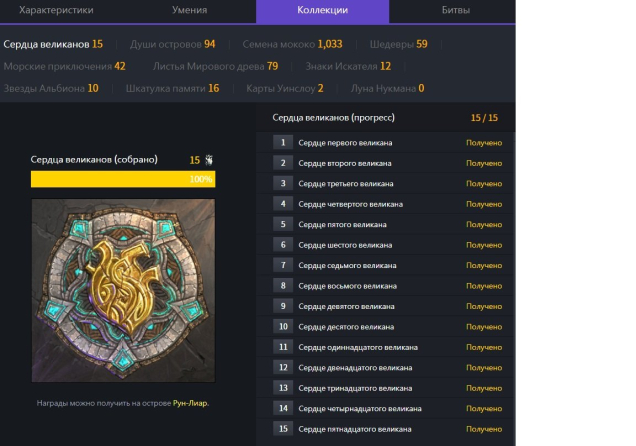Select row Сердце четырнадцатого великана
Screen dimensions: 636x446
click(386, 408)
